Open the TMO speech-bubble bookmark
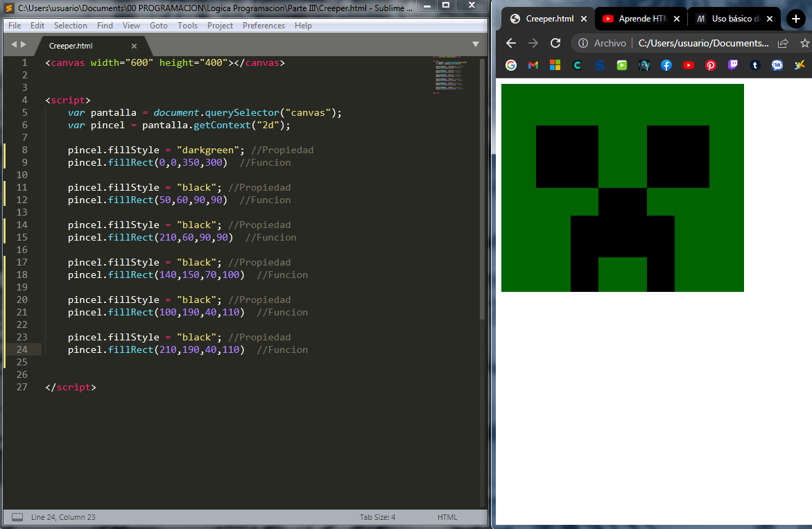812x529 pixels. tap(777, 65)
